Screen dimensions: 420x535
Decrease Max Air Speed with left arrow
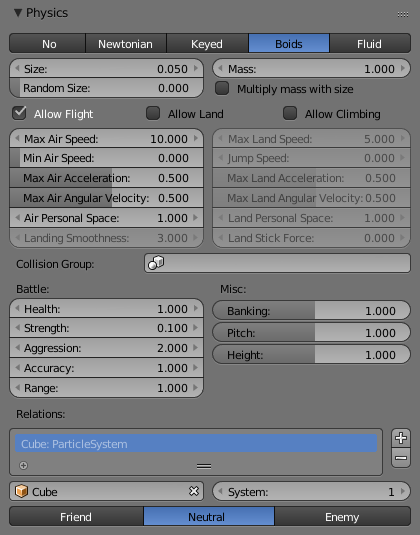(x=17, y=139)
